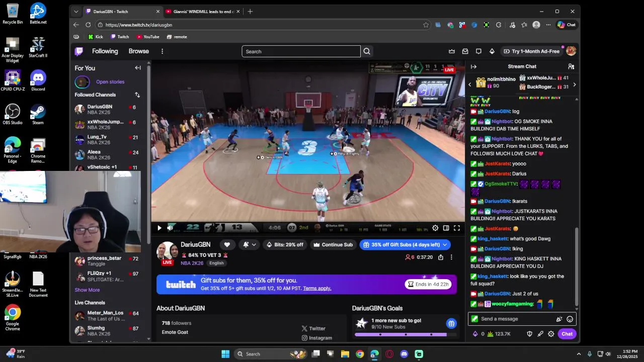Open the Kick bookmark
This screenshot has height=362, width=644.
coord(96,37)
